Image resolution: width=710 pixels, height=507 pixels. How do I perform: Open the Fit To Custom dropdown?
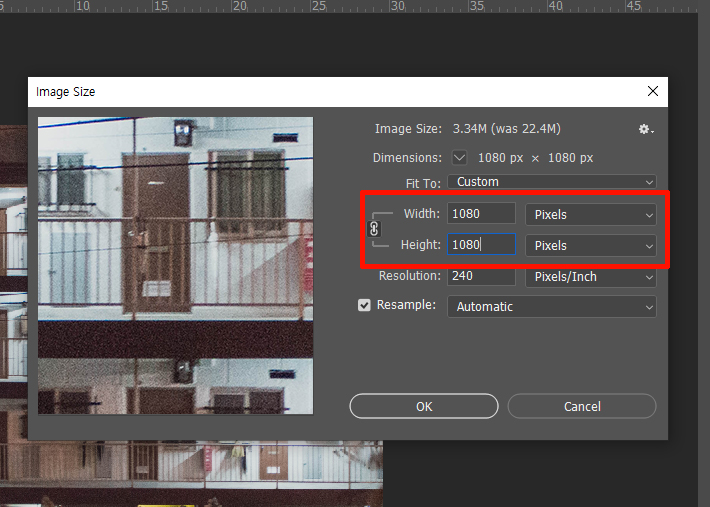click(552, 182)
